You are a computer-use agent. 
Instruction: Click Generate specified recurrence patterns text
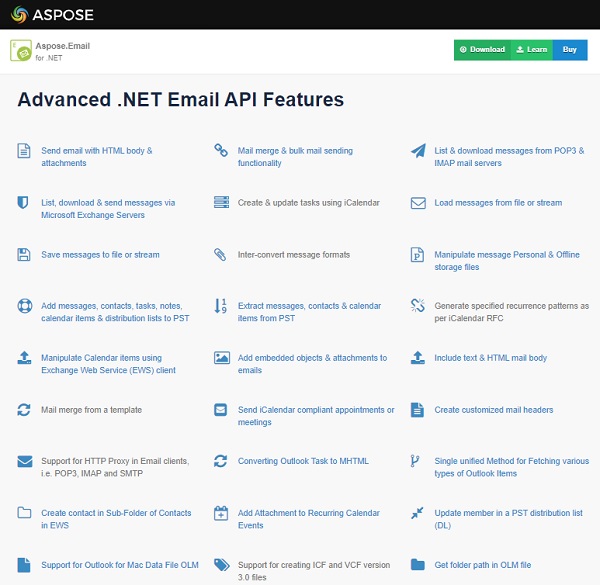pyautogui.click(x=512, y=312)
